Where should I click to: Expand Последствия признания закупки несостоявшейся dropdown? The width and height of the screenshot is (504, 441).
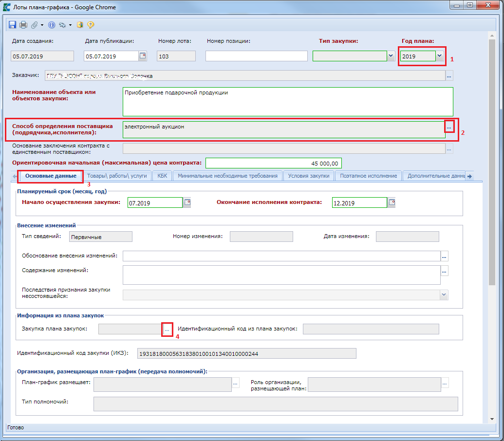(x=444, y=294)
